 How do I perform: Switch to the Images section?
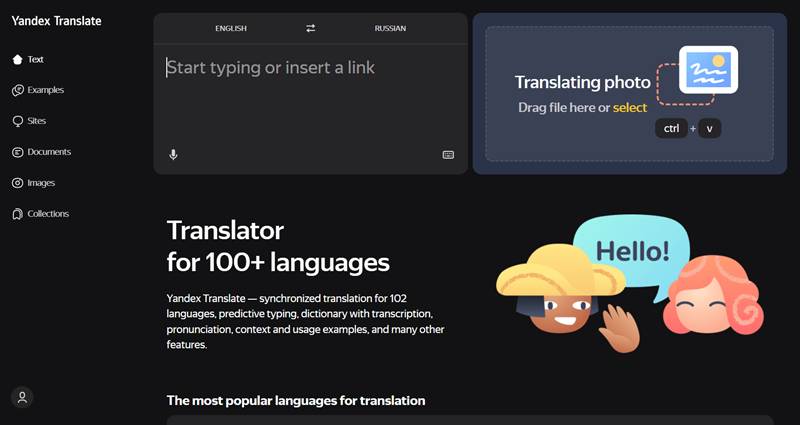pos(41,183)
